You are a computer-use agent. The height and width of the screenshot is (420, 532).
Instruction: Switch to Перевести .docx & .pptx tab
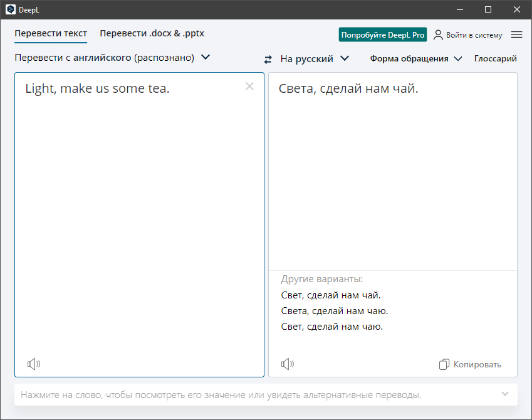[152, 34]
